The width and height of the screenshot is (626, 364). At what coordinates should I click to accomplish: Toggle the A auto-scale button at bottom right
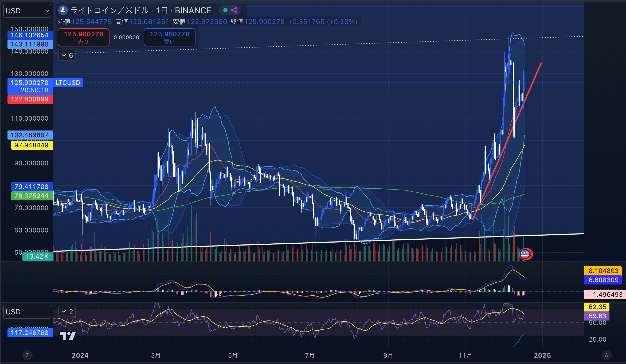[x=607, y=355]
